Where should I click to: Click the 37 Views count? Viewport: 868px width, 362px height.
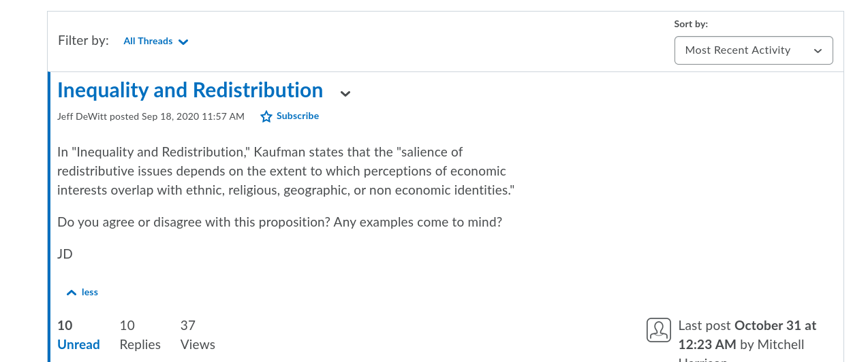tap(198, 335)
